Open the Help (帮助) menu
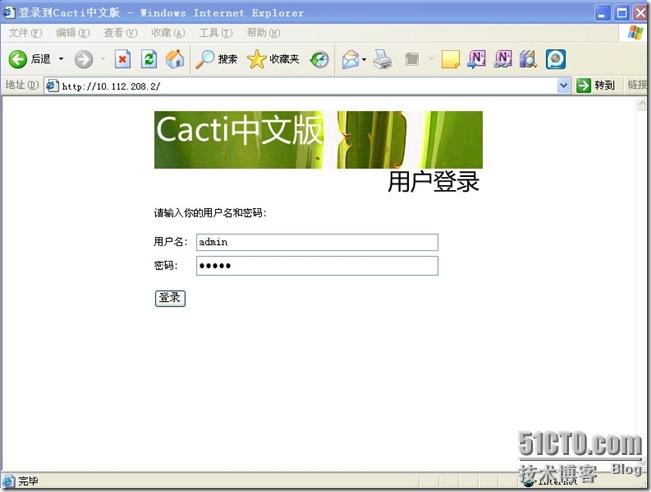The width and height of the screenshot is (651, 492). click(x=263, y=33)
